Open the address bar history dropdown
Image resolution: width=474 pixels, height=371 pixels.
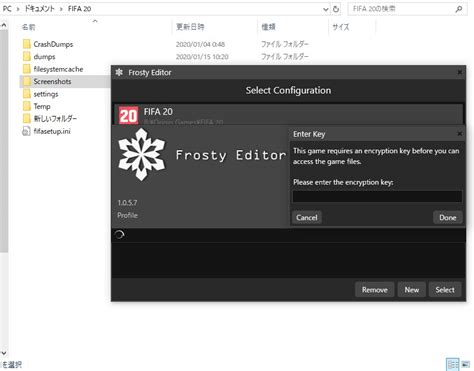pos(325,9)
